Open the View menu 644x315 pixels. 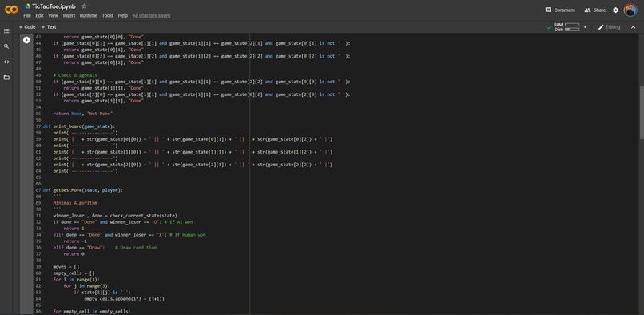54,16
